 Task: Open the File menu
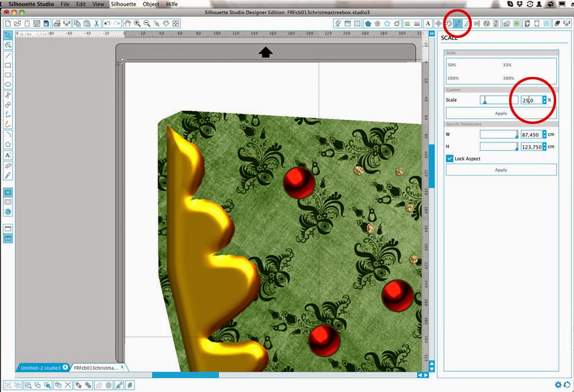pos(65,4)
